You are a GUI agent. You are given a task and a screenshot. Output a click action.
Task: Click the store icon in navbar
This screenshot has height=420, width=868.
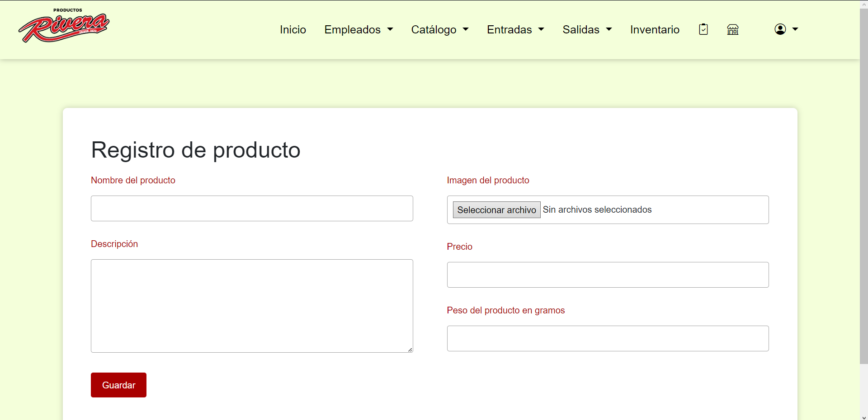click(733, 29)
